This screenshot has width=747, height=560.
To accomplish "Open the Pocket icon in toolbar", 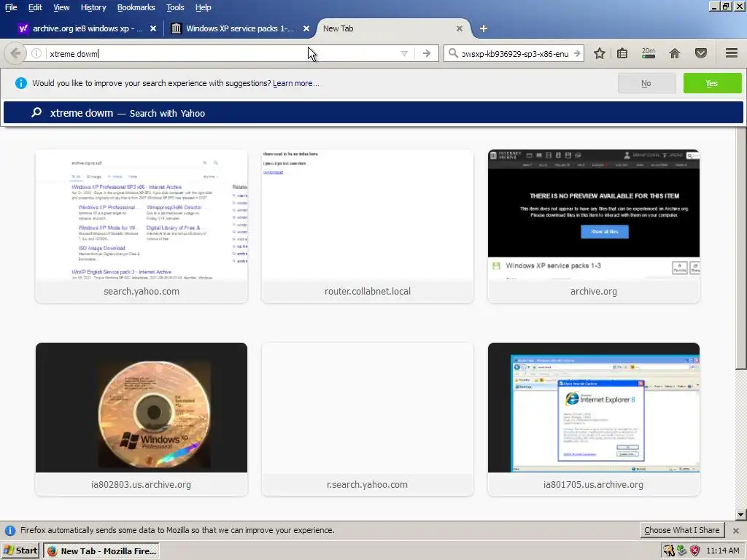I will tap(701, 53).
